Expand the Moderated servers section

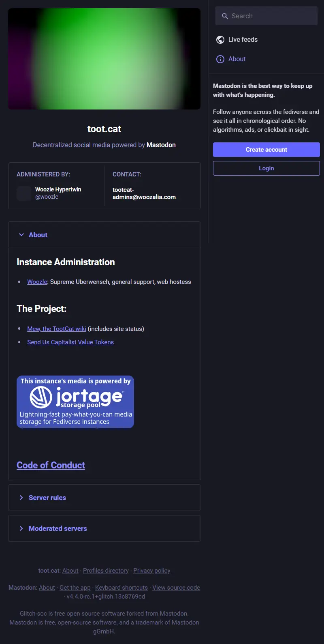click(x=104, y=528)
